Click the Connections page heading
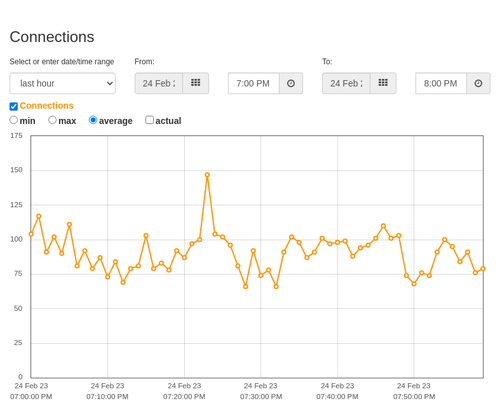500x403 pixels. (52, 37)
